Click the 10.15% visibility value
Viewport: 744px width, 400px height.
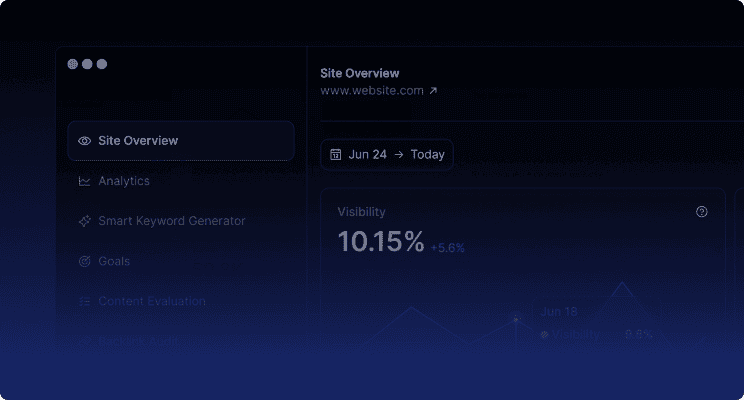coord(380,242)
